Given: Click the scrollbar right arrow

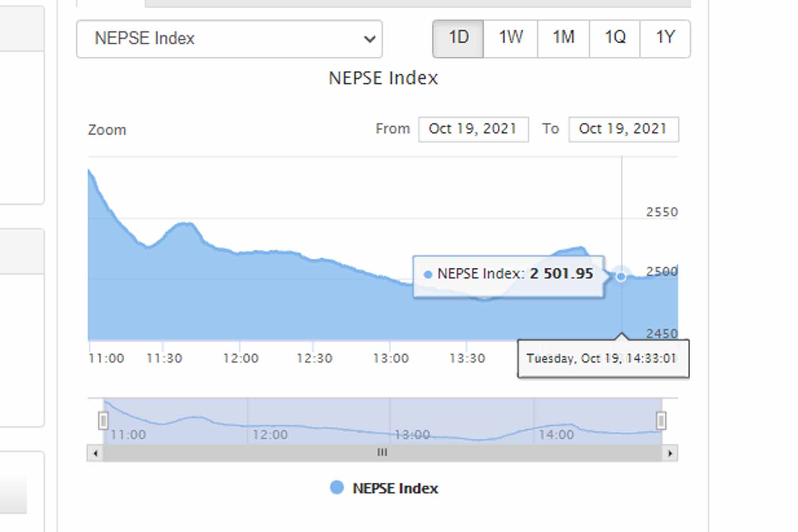Looking at the screenshot, I should point(670,453).
